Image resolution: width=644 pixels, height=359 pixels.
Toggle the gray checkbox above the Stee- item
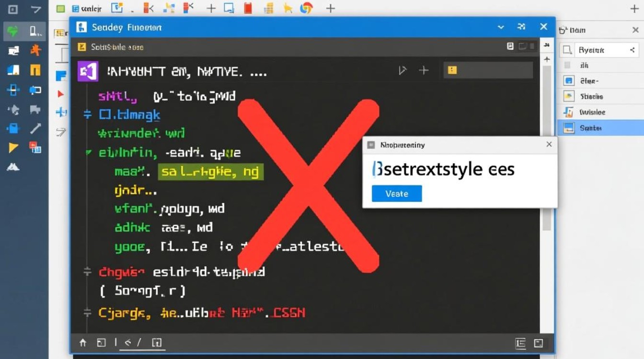pyautogui.click(x=568, y=66)
